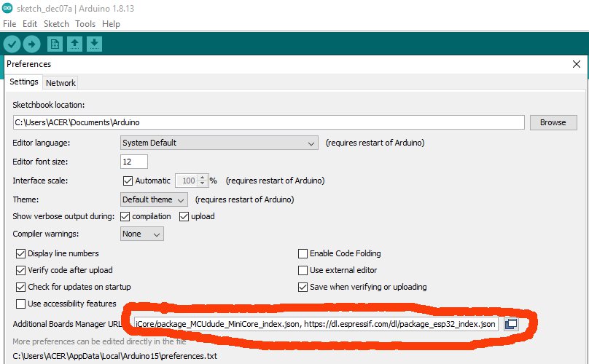Uncheck Save when verifying or uploading
Image resolution: width=589 pixels, height=364 pixels.
click(x=303, y=287)
